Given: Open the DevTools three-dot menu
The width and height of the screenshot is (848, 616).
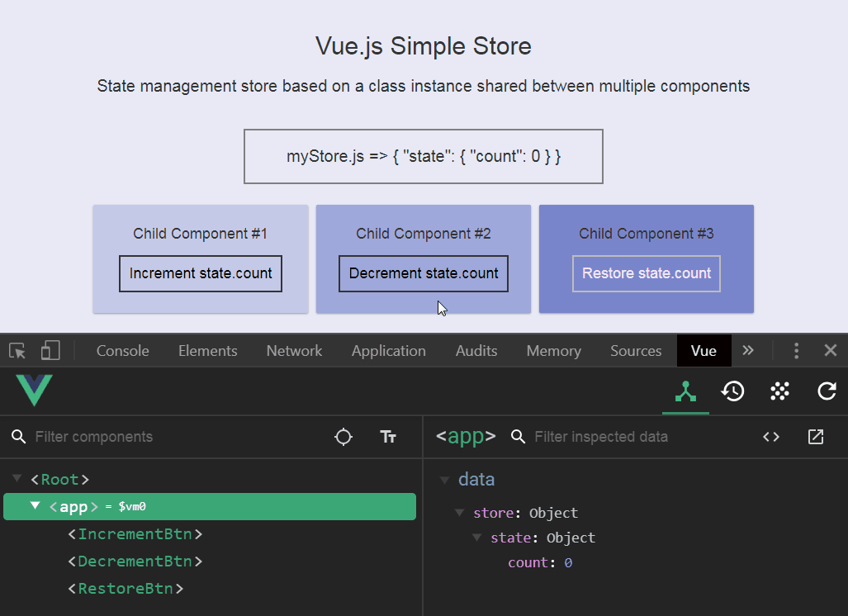Looking at the screenshot, I should pos(796,350).
